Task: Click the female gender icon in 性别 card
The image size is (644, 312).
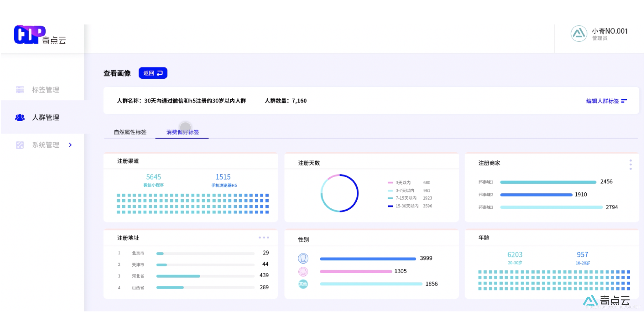Action: tap(303, 271)
